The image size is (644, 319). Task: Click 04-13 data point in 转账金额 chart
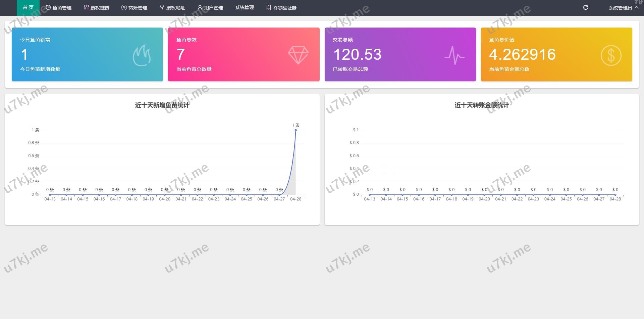coord(370,194)
